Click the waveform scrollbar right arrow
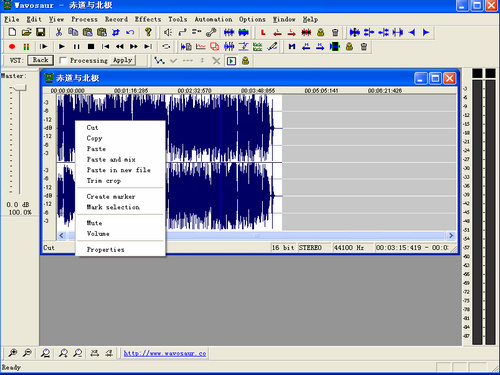 (x=451, y=236)
